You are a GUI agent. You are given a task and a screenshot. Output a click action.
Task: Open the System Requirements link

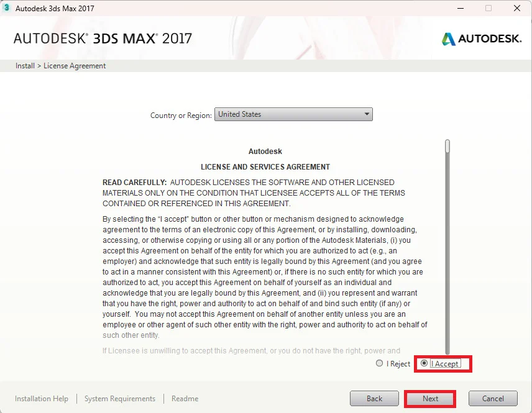tap(120, 399)
